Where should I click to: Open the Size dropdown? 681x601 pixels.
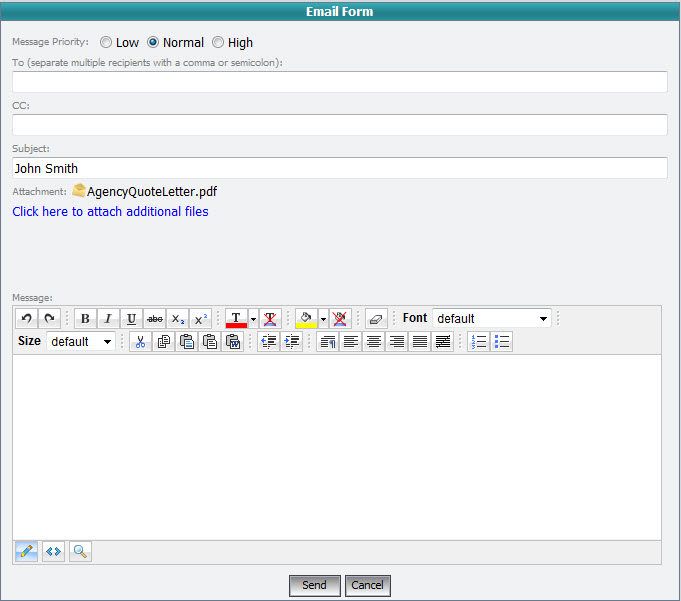tap(81, 341)
